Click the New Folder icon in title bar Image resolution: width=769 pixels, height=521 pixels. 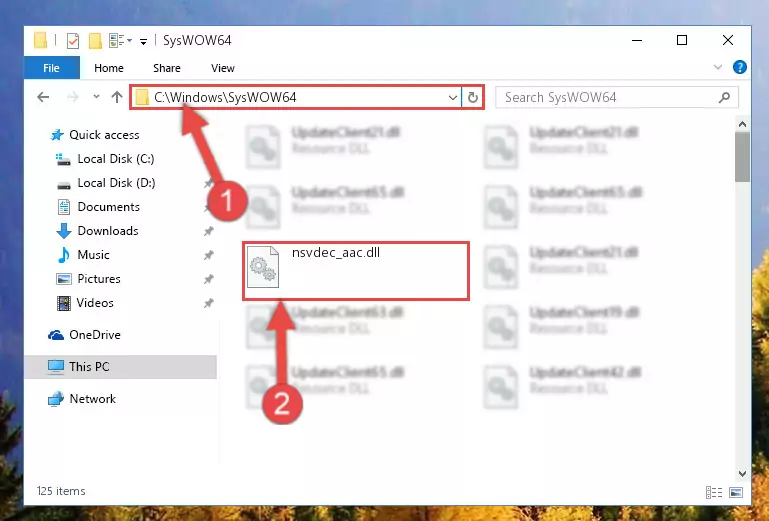95,41
